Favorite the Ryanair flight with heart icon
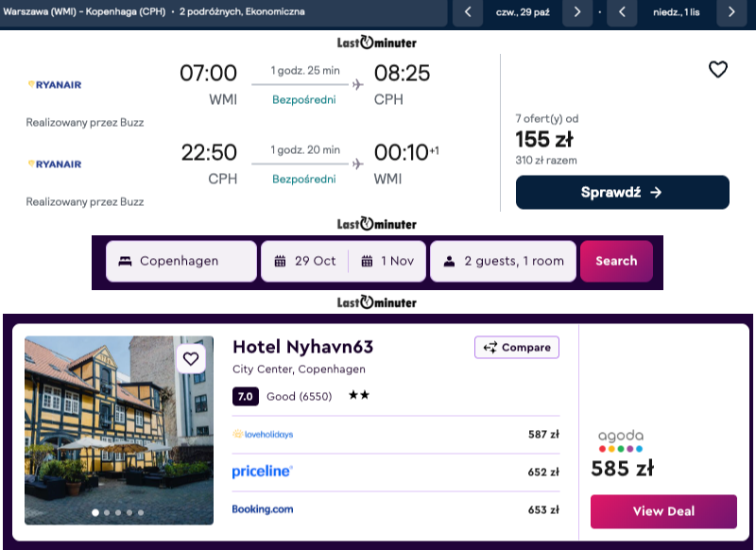Screen dimensions: 756x550 (717, 70)
